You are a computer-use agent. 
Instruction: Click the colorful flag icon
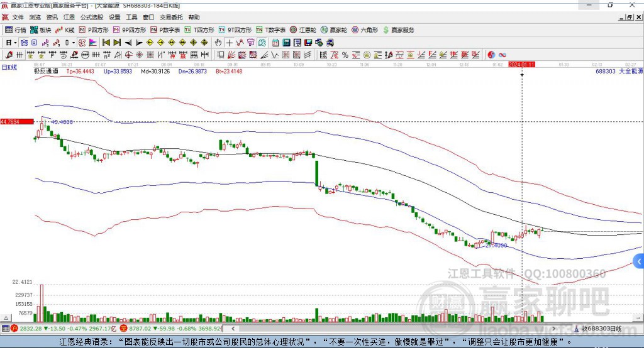[93, 43]
